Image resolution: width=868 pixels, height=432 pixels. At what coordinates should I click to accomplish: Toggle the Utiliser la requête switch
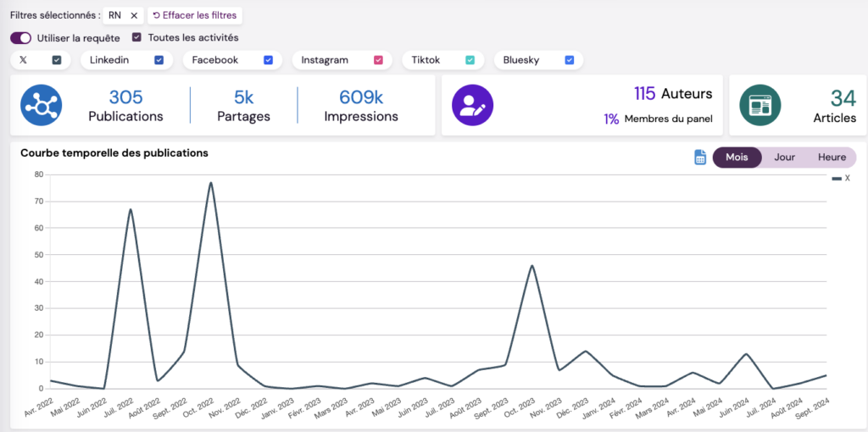20,37
